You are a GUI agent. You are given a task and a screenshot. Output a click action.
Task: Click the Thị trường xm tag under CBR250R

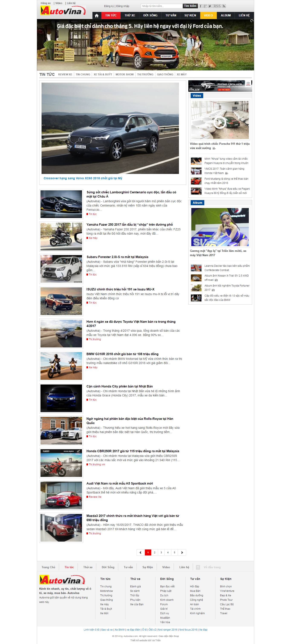point(97,465)
